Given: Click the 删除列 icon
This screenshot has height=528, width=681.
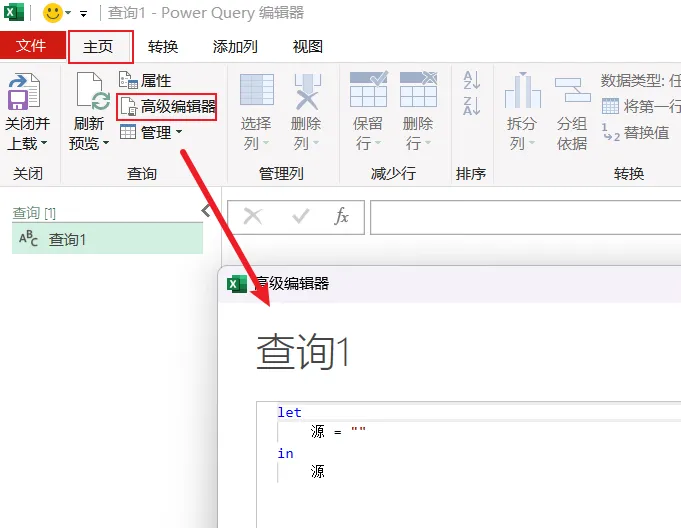Looking at the screenshot, I should coord(307,92).
